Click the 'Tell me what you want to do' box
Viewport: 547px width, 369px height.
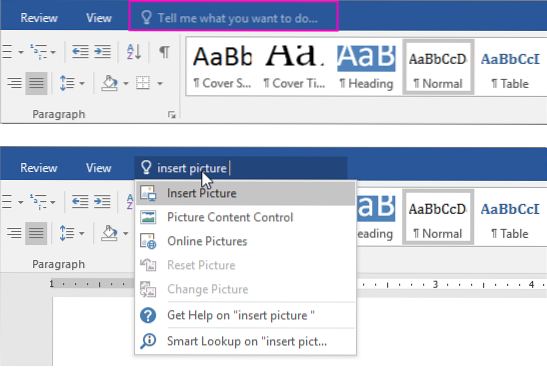[x=233, y=16]
